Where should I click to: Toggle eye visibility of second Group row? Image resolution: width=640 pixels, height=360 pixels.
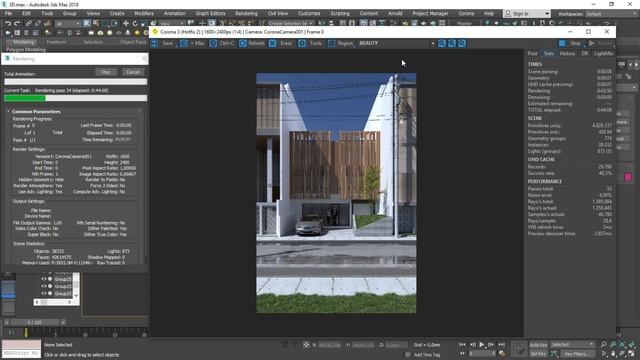tap(44, 286)
